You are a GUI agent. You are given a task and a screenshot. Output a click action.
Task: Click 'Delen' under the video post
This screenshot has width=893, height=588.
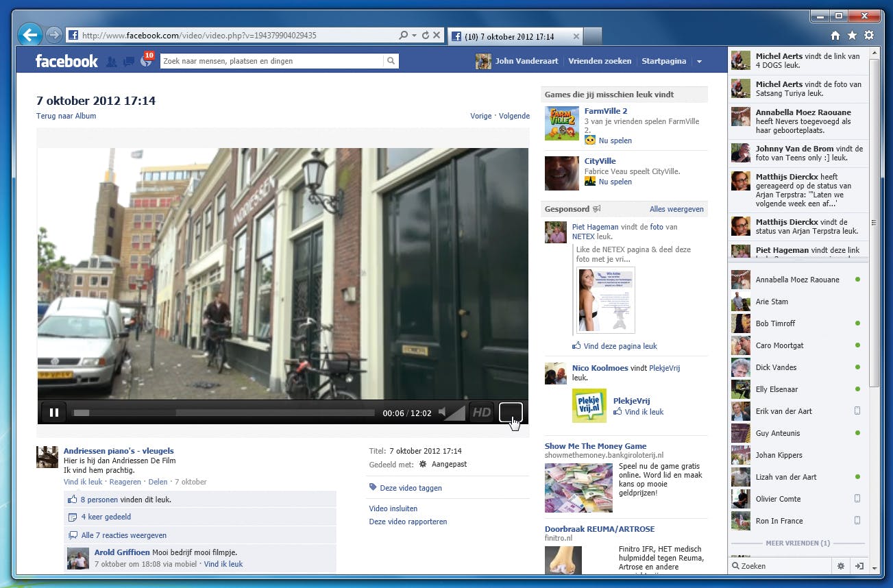click(x=158, y=482)
